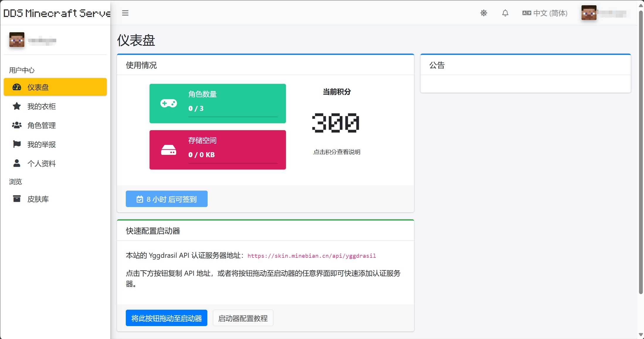Screen dimensions: 644x339
Task: Click the 启动器配置教程 button
Action: [x=243, y=318]
